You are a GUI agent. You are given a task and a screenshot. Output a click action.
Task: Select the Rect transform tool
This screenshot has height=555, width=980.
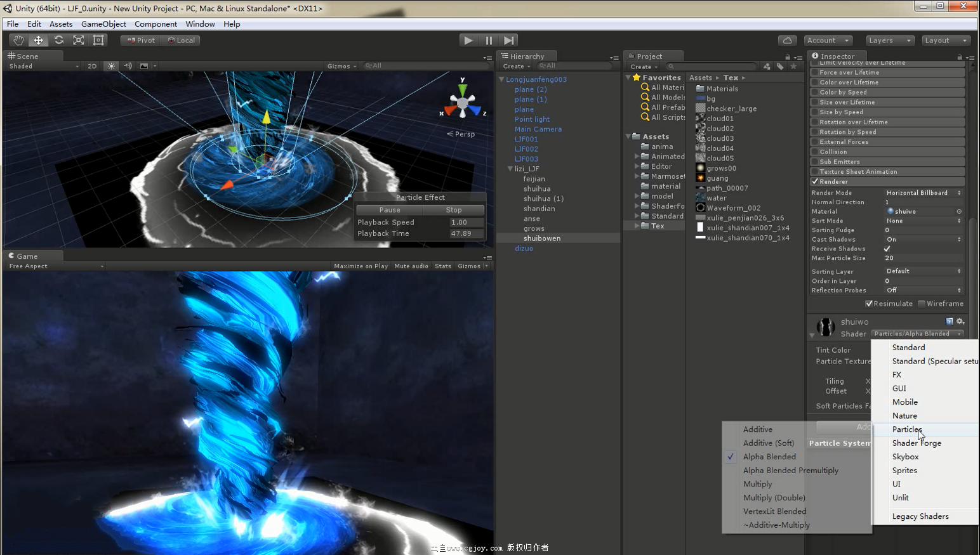(98, 40)
